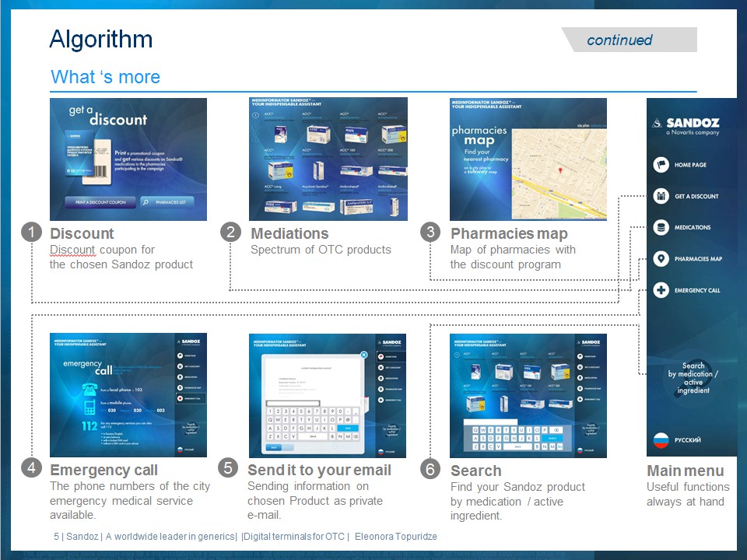Select MEDICATIONS menu label

pyautogui.click(x=693, y=228)
